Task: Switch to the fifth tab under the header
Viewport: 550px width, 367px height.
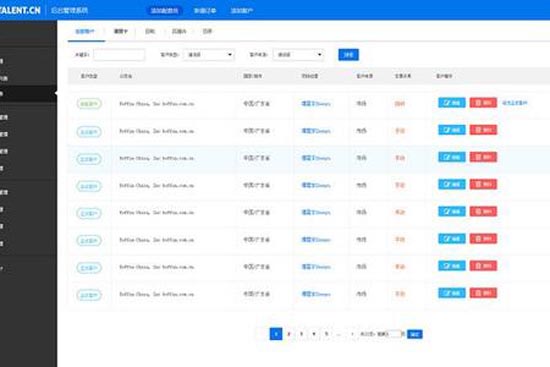Action: tap(207, 31)
